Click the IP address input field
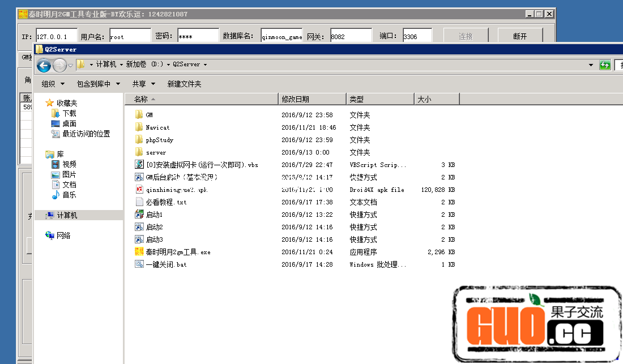Screen dimensions: 623x364 coord(56,36)
